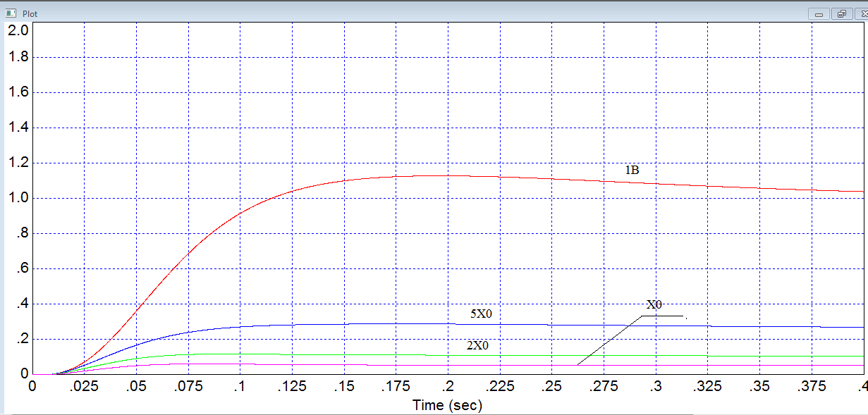Click the 1.2 y-axis tick label
Viewport: 868px width, 415px height.
coord(18,163)
